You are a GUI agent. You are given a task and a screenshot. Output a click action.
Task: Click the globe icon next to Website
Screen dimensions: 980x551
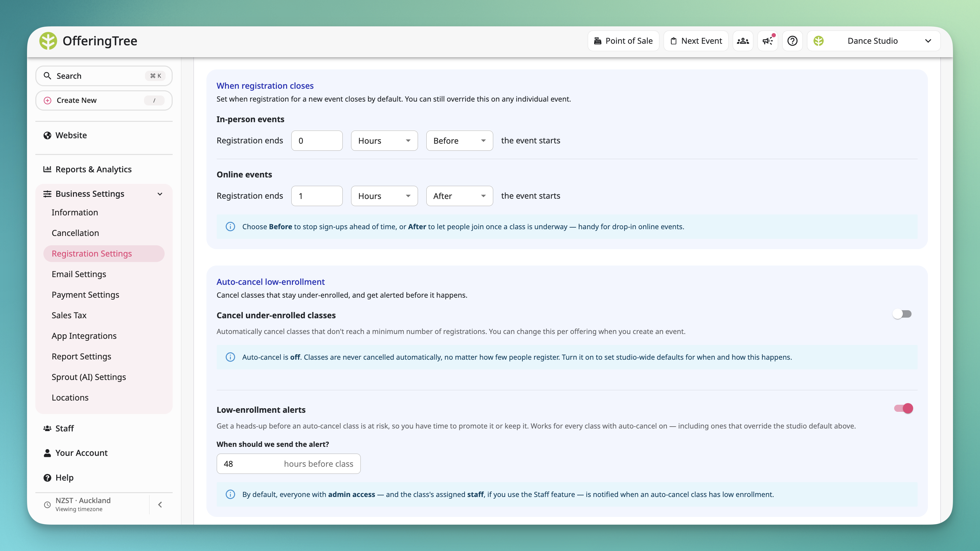pyautogui.click(x=47, y=135)
